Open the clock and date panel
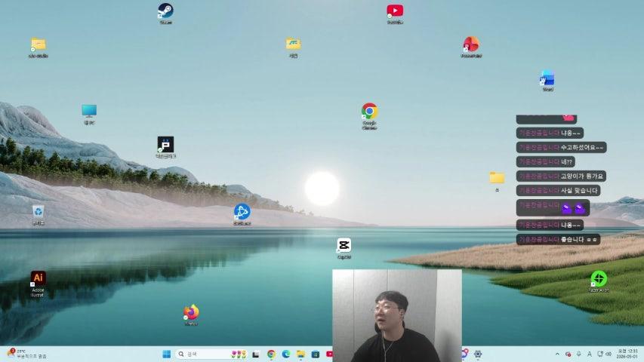The image size is (644, 362). click(x=627, y=354)
